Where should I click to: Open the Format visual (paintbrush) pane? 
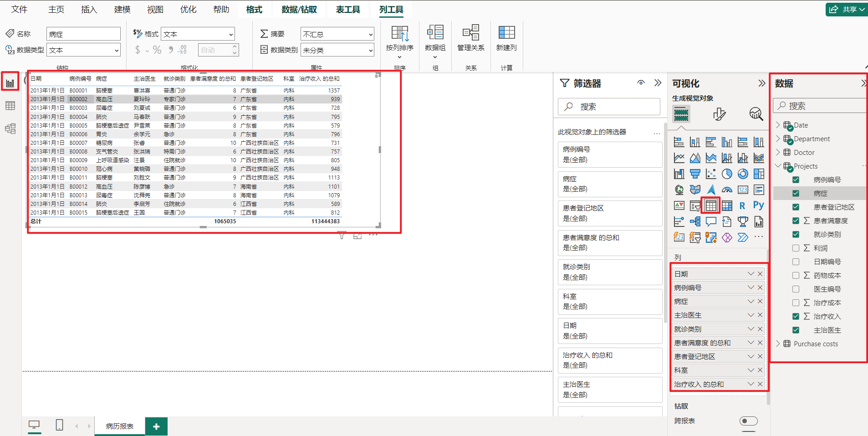(x=719, y=114)
